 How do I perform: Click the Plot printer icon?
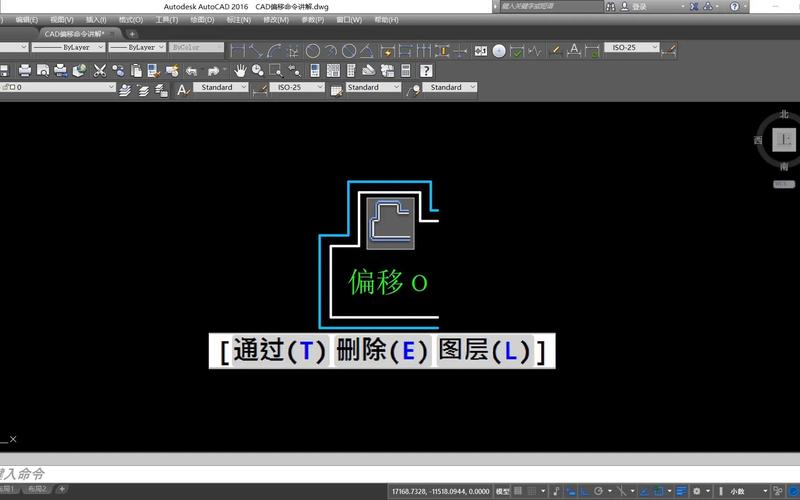click(26, 70)
